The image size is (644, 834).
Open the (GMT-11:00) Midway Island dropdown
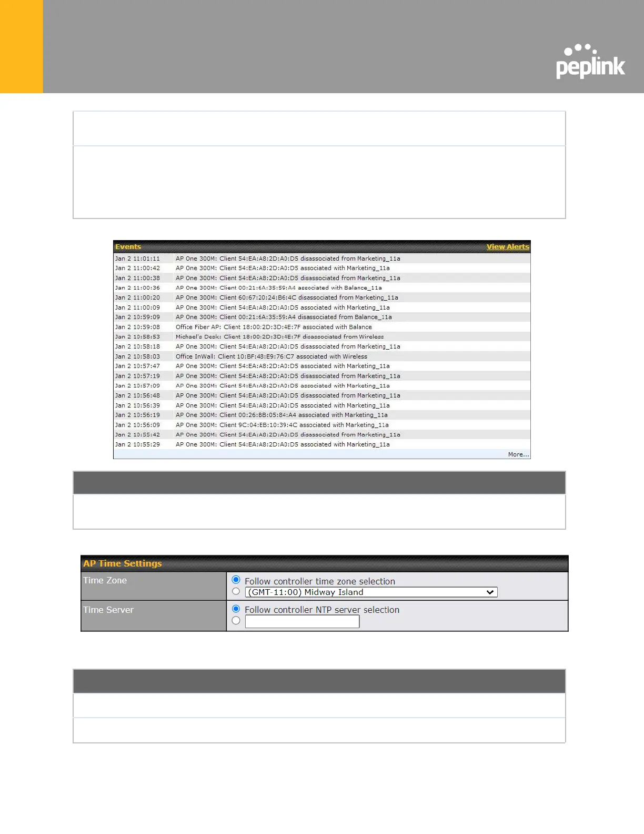371,592
